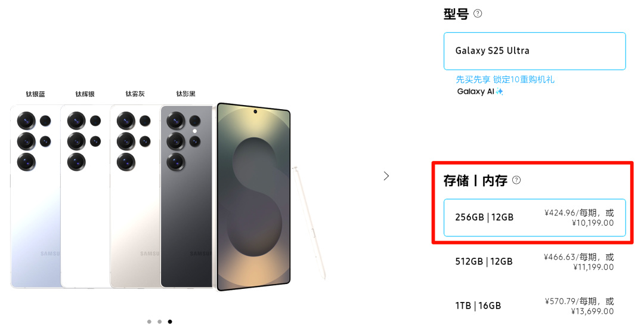The width and height of the screenshot is (644, 330).
Task: Open the 先买先享 锁定10重购机礼 link
Action: pyautogui.click(x=505, y=79)
